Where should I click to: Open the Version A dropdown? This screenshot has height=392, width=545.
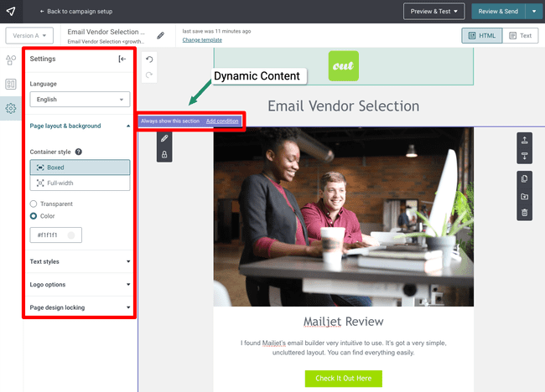click(29, 35)
